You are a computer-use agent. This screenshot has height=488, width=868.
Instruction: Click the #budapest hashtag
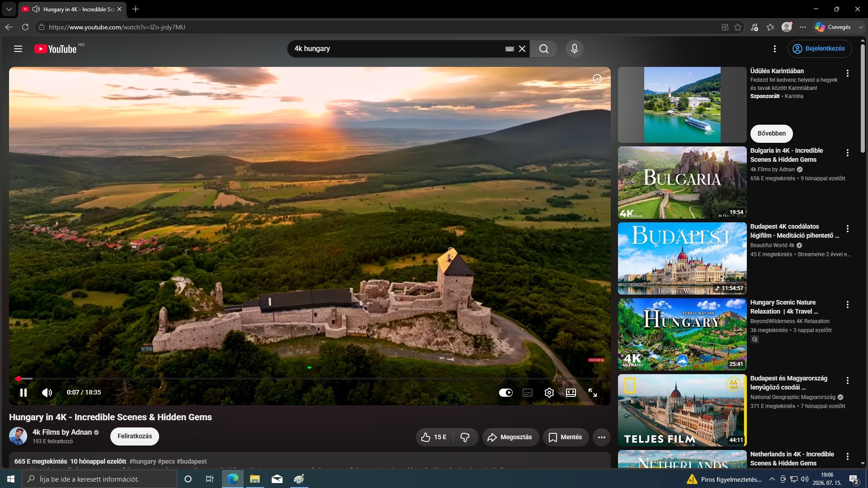tap(192, 462)
